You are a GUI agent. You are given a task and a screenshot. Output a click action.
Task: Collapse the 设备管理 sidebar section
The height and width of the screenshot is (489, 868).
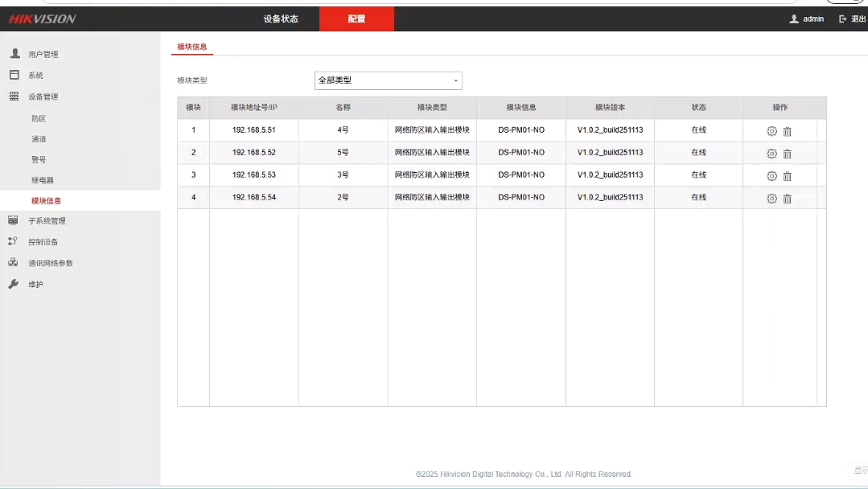click(x=43, y=97)
